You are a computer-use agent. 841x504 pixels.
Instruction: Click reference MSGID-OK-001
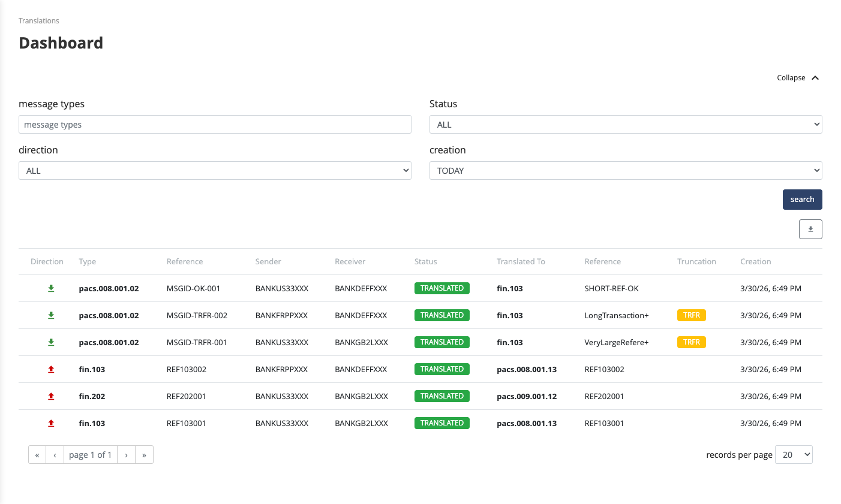tap(194, 288)
